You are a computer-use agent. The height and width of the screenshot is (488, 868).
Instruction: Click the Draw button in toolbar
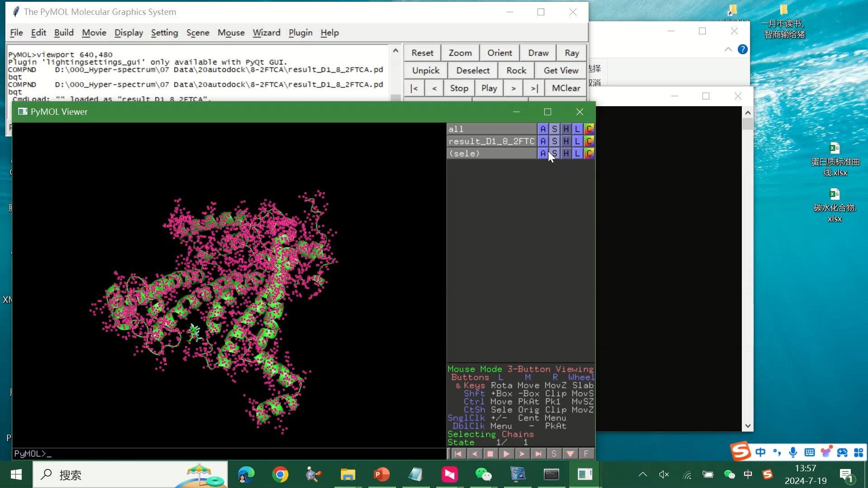point(538,52)
